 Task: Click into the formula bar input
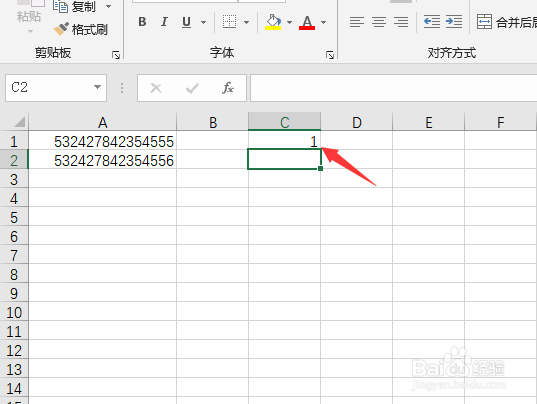(394, 88)
